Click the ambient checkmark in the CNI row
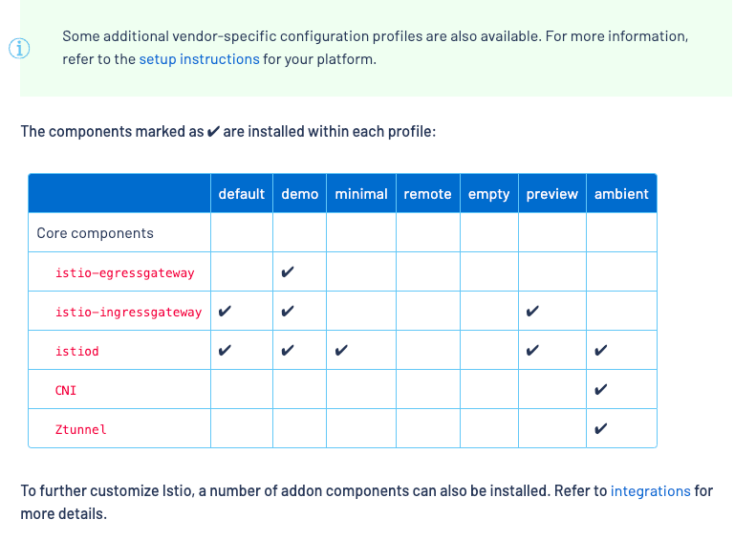This screenshot has height=541, width=756. coord(601,389)
